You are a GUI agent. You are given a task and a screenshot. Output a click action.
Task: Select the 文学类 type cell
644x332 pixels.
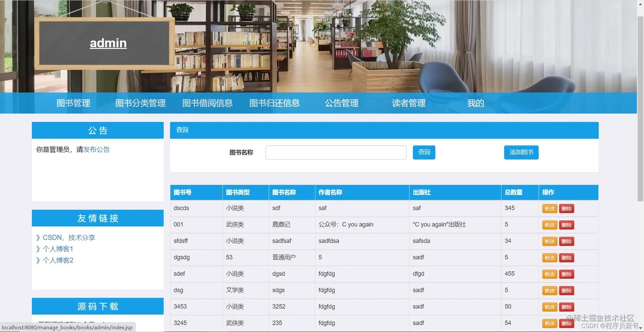point(246,290)
